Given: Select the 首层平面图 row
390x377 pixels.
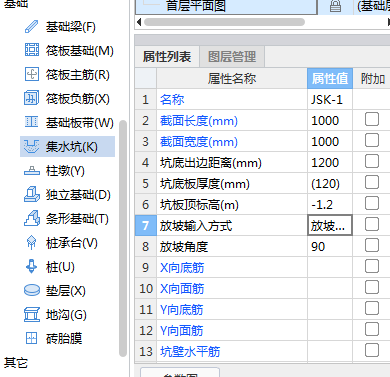Looking at the screenshot, I should (226, 7).
